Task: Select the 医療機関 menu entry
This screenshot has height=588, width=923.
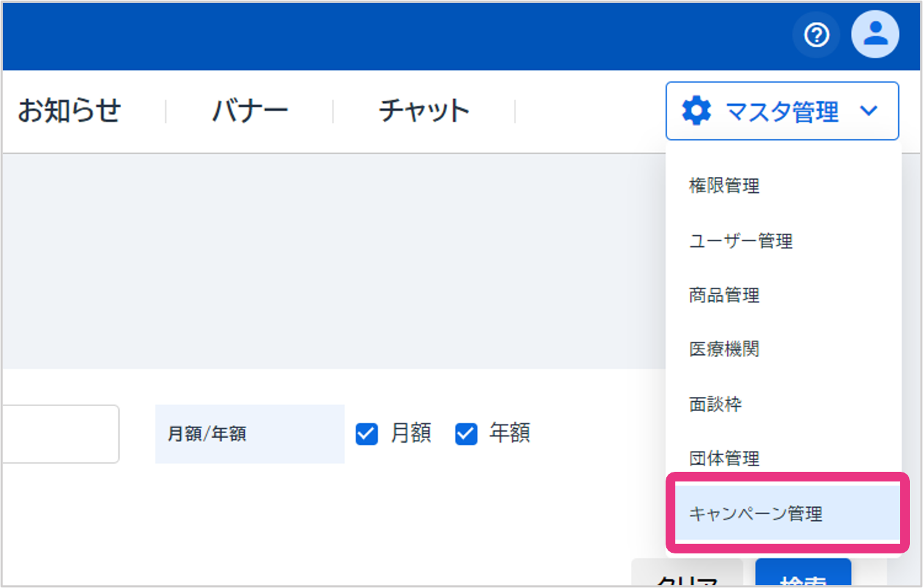Action: click(x=724, y=349)
